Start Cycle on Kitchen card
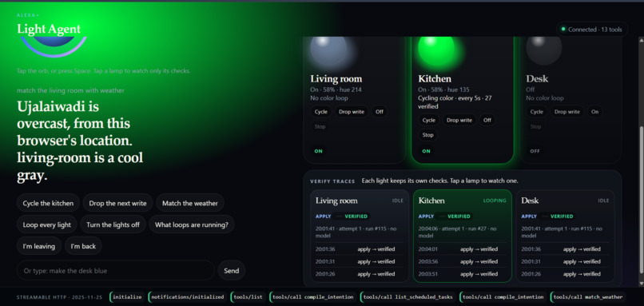This screenshot has height=306, width=644. [x=429, y=121]
